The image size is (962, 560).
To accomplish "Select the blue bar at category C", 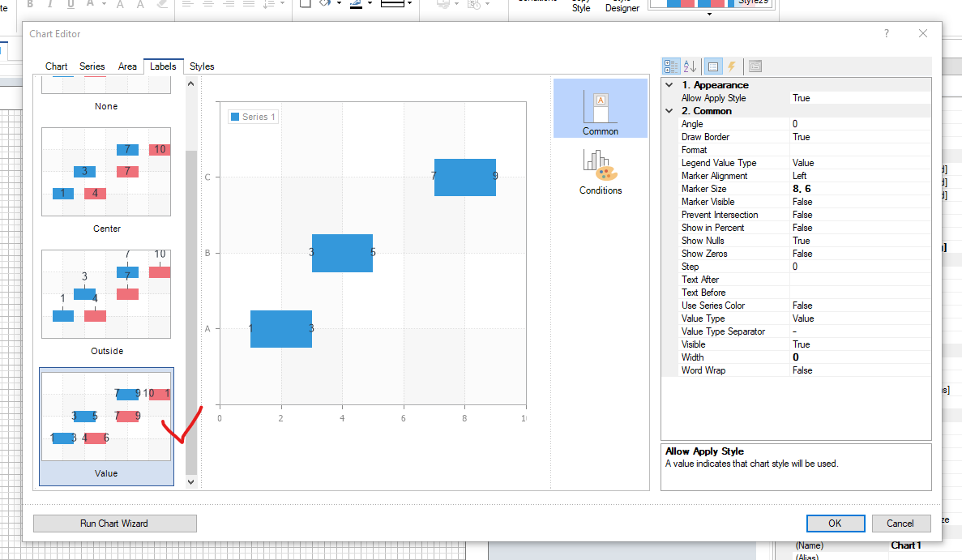I will click(x=465, y=177).
